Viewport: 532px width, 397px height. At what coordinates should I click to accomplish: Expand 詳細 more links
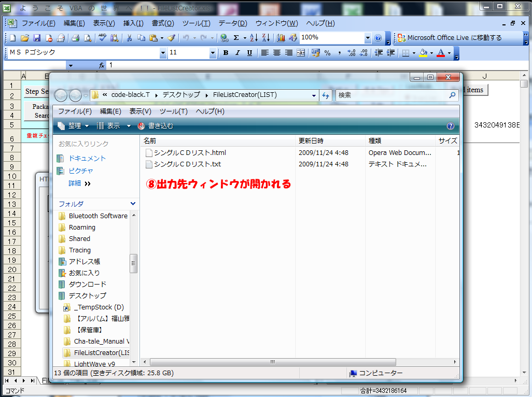(x=79, y=183)
